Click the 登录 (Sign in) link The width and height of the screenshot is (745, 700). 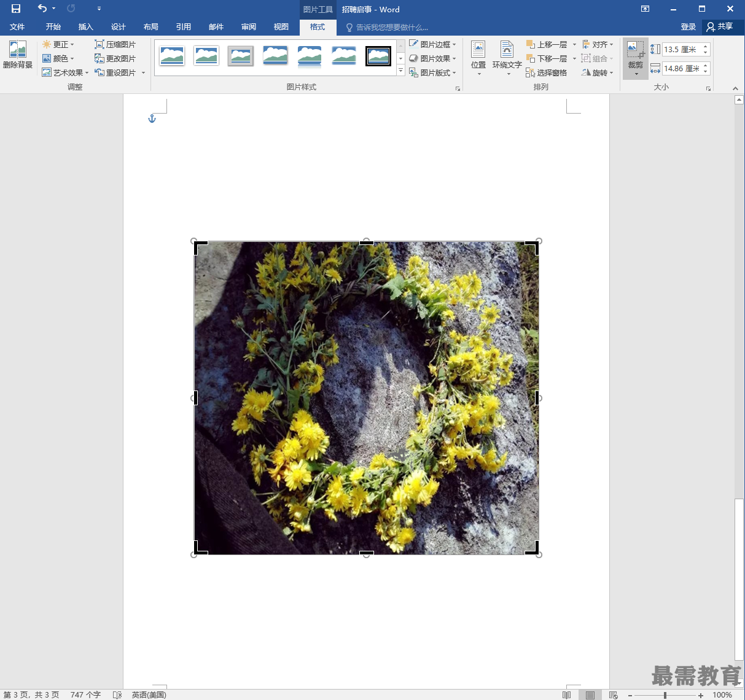point(688,26)
